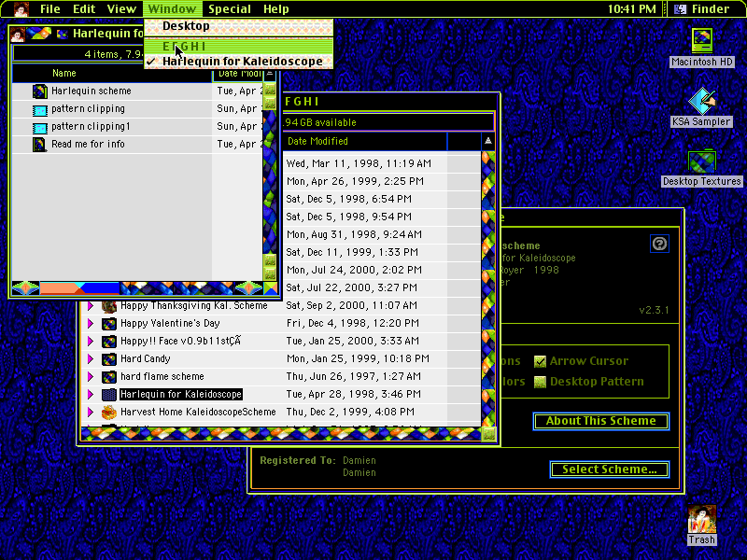This screenshot has height=560, width=747.
Task: Select the pattern clipping1 file name
Action: point(91,127)
